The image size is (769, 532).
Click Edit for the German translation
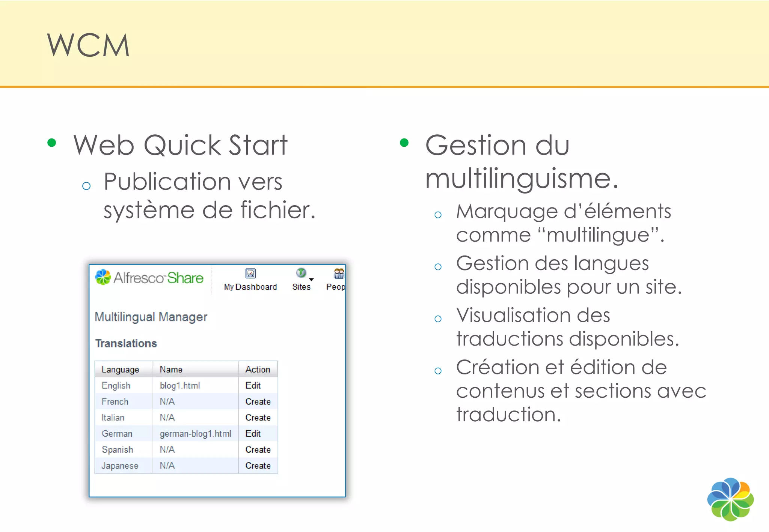click(x=253, y=433)
